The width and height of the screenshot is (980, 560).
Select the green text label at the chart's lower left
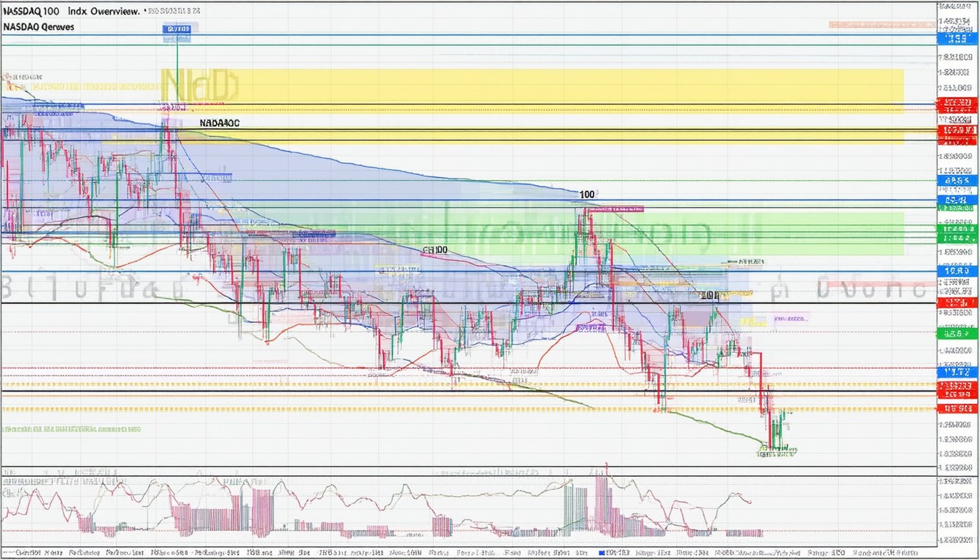[71, 429]
